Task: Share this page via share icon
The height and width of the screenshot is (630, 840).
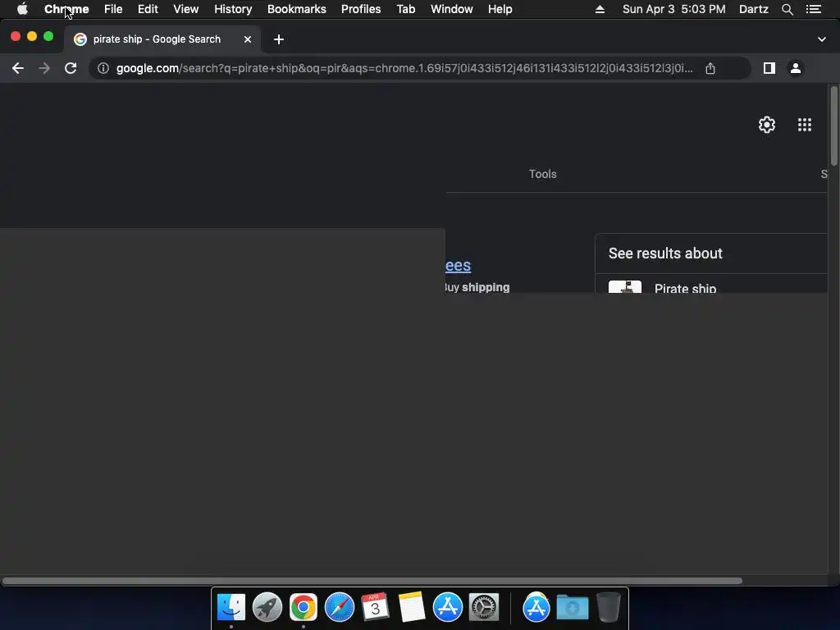Action: pos(710,68)
